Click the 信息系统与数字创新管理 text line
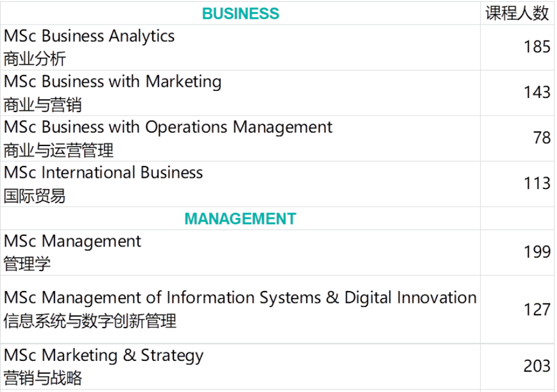This screenshot has height=392, width=557. (x=90, y=321)
